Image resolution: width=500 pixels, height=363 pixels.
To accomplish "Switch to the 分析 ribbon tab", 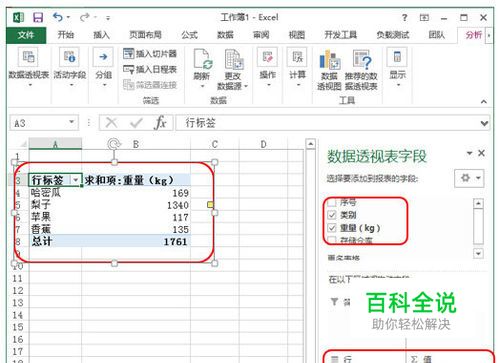I will click(x=473, y=35).
